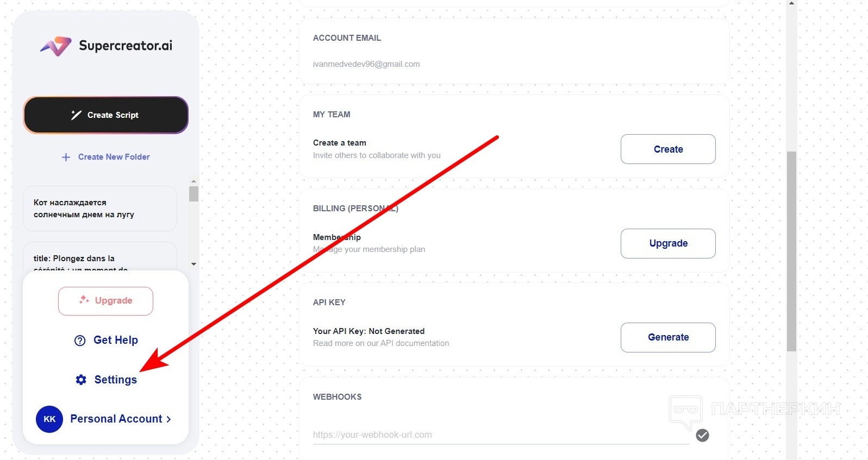The image size is (868, 460).
Task: Click the question mark Get Help icon
Action: tap(80, 341)
